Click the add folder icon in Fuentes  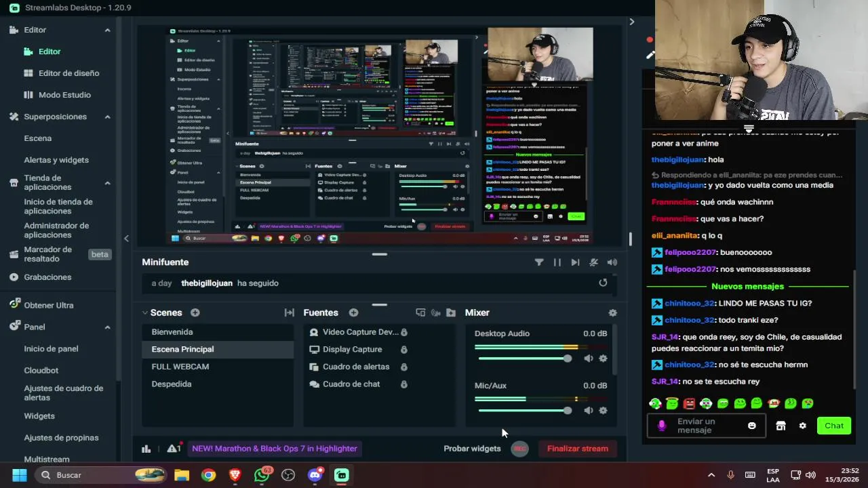click(451, 312)
